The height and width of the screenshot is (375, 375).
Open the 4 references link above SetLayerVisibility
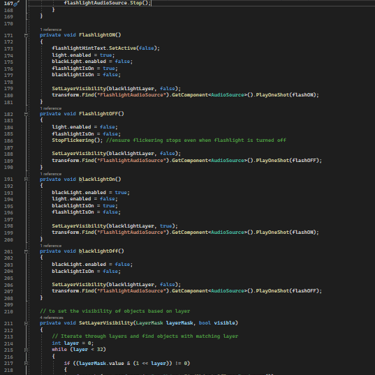(x=52, y=318)
